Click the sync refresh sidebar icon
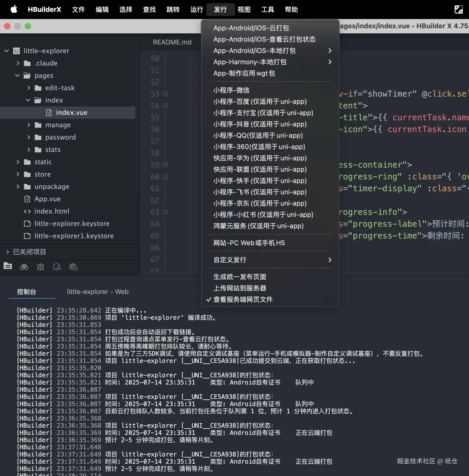This screenshot has height=476, width=469. [57, 267]
